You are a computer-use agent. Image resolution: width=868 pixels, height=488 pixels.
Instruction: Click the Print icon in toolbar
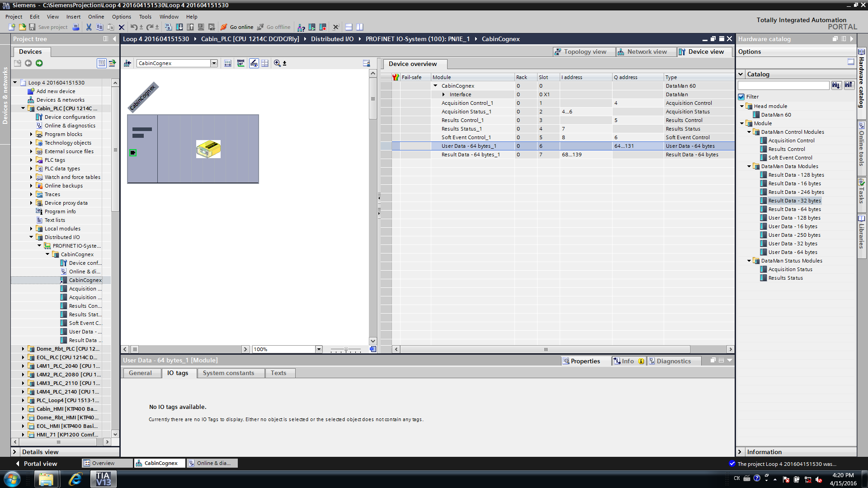76,27
